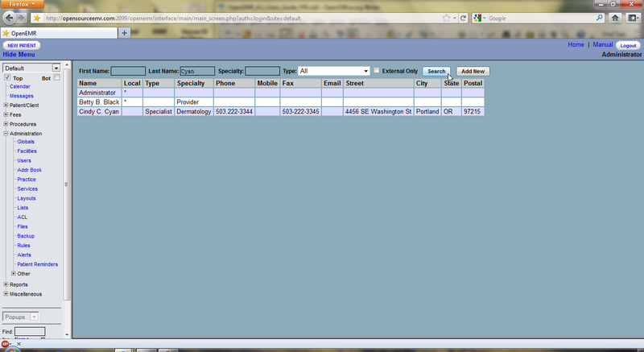Click the Find input field in sidebar

click(30, 332)
